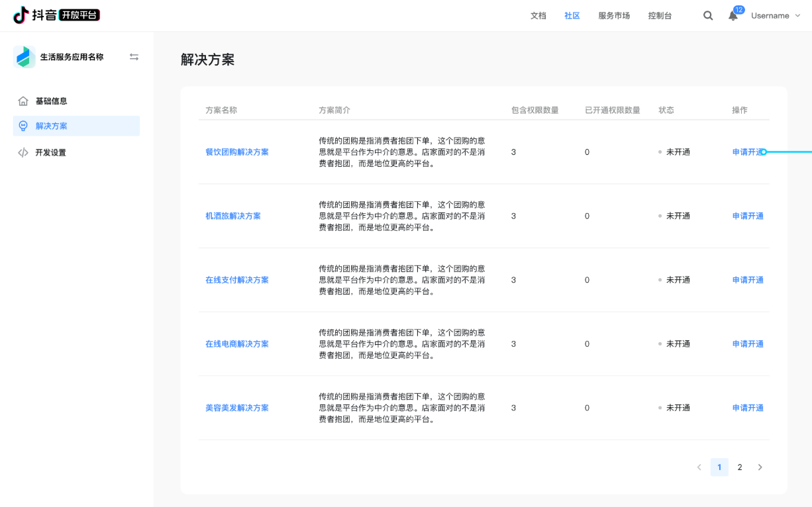The width and height of the screenshot is (812, 507).
Task: Open 餐饮团购解决方案 details link
Action: point(236,152)
